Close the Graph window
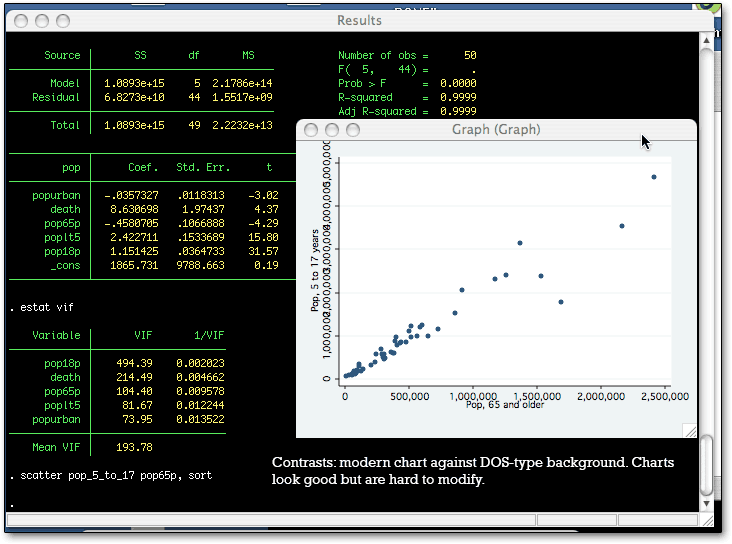Screen dimensions: 732x544 click(x=311, y=130)
